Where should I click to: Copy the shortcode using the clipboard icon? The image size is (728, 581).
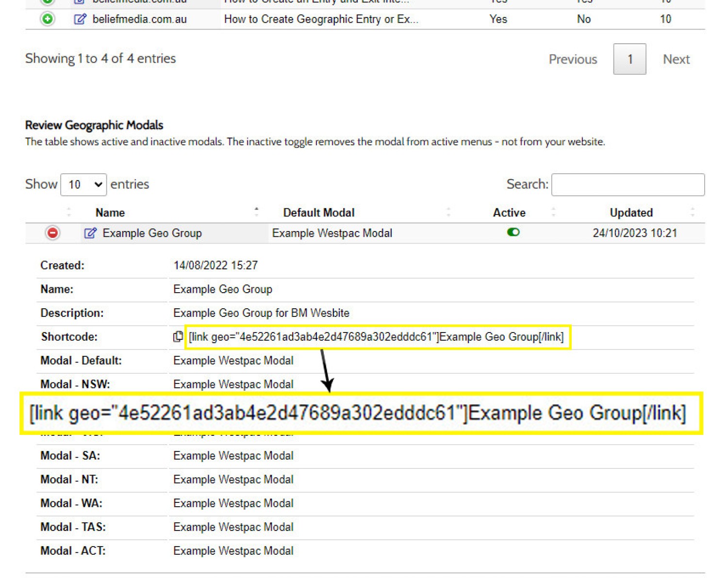coord(178,336)
